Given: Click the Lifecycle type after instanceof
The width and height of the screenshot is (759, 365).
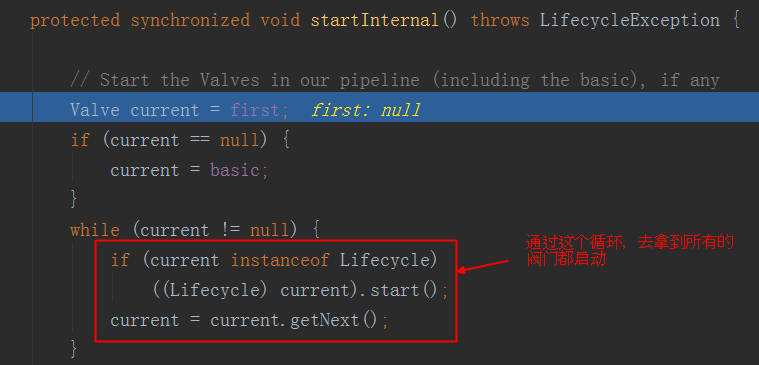Looking at the screenshot, I should [x=380, y=260].
